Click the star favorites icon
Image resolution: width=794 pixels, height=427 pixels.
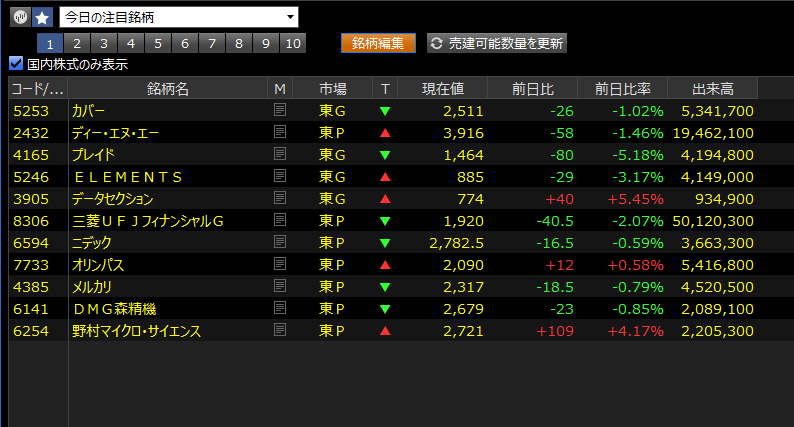pos(43,17)
